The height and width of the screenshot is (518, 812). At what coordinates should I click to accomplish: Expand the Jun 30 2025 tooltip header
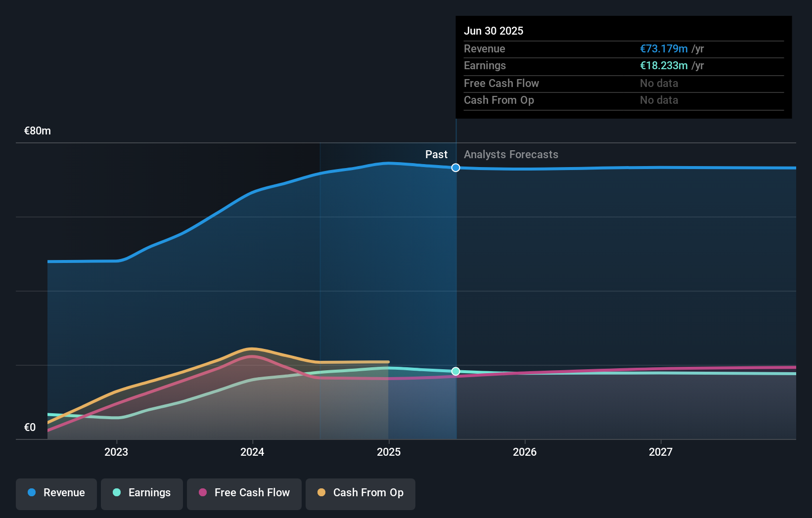coord(494,31)
